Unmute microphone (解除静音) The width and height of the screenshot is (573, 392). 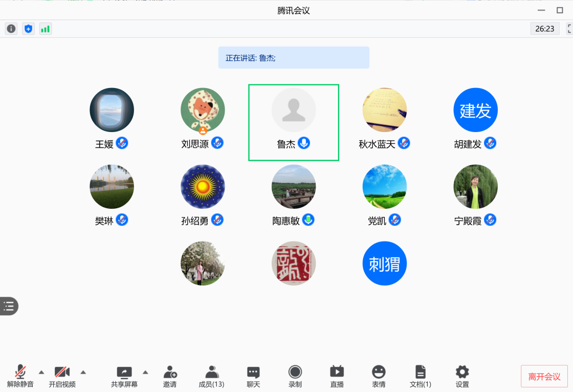[20, 376]
